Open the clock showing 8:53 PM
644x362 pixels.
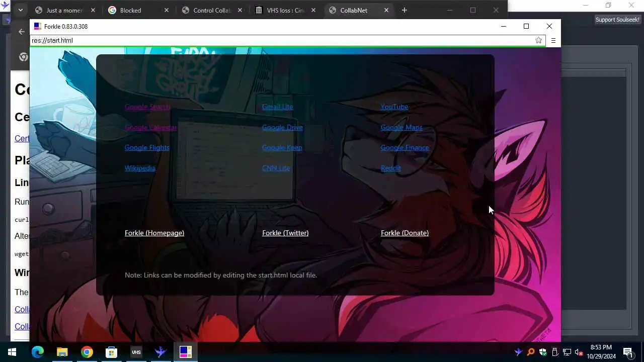click(601, 351)
